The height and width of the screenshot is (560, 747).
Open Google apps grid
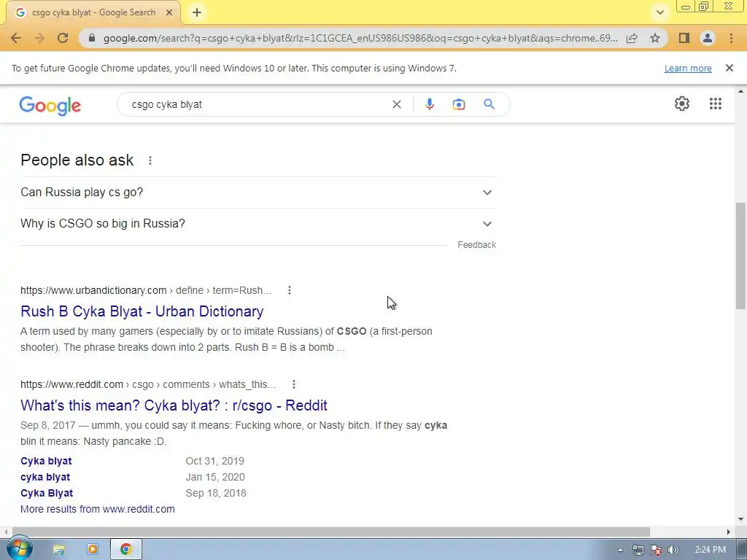pos(715,104)
